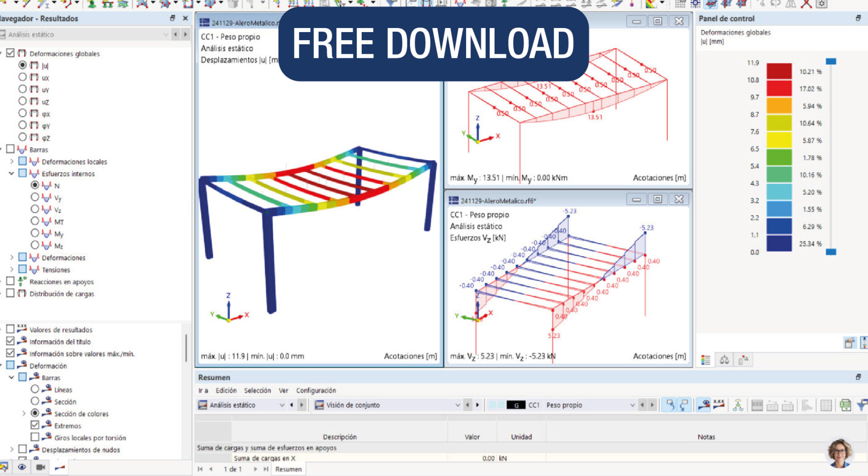Click the blue filter funnel icon in Resumen toolbar

pyautogui.click(x=862, y=405)
